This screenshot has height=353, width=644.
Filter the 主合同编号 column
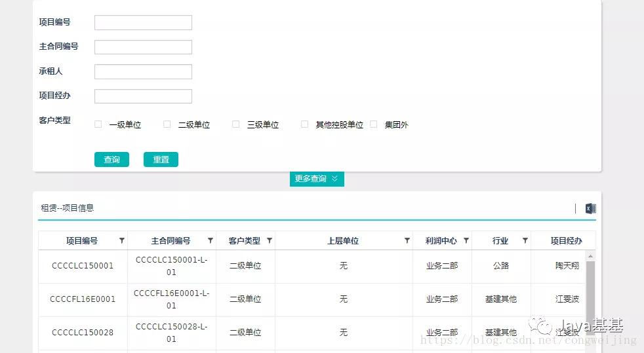click(211, 240)
